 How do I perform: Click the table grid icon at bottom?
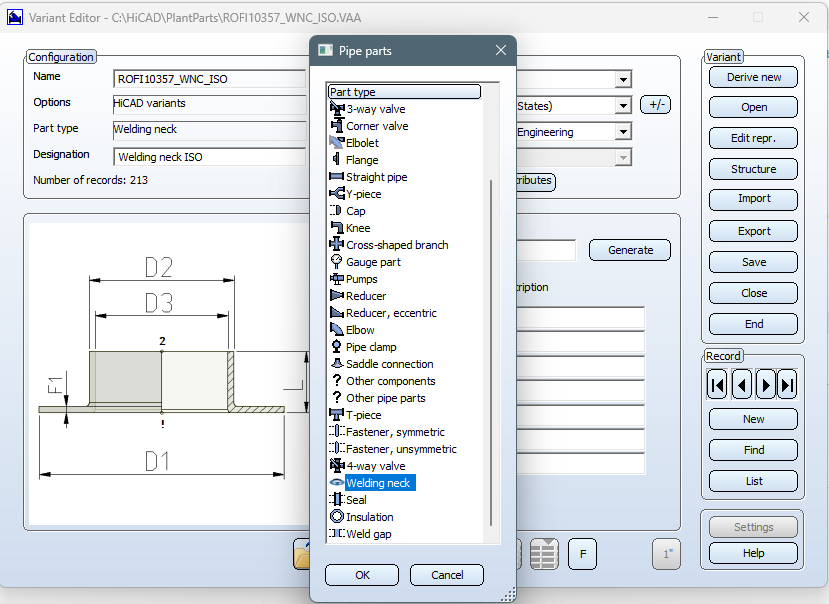coord(544,553)
